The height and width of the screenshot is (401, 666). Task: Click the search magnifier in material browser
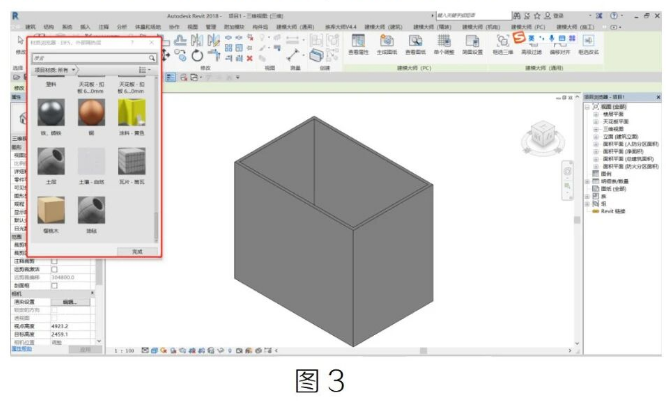pos(152,58)
